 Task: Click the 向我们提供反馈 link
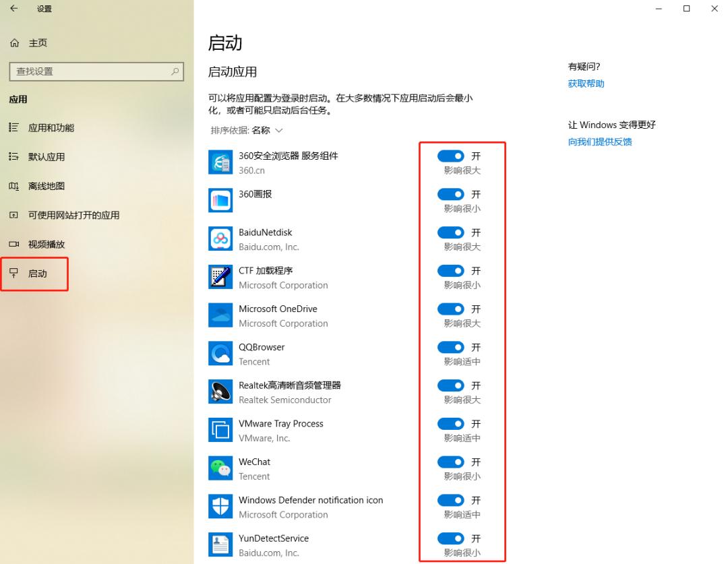point(600,142)
